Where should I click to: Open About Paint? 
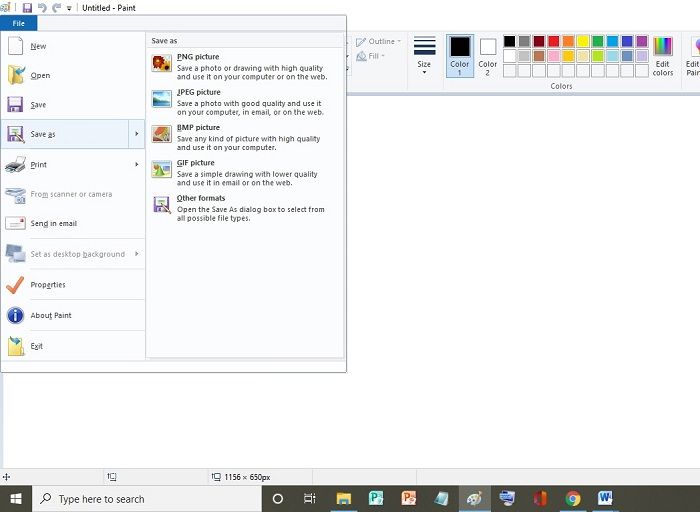[x=73, y=315]
